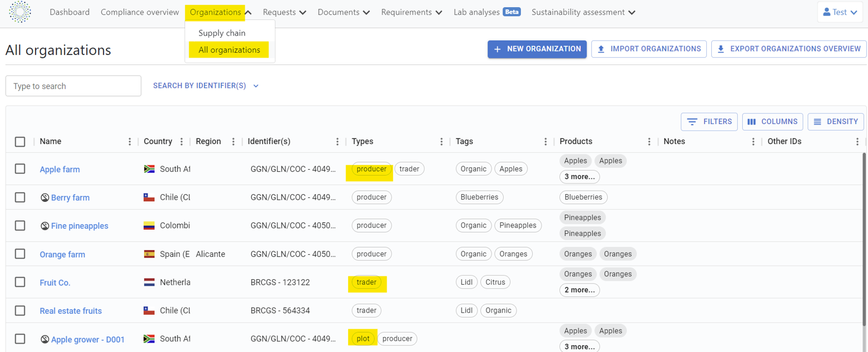Click the Spain flag in Orange farm row
Viewport: 868px width, 352px height.
149,254
